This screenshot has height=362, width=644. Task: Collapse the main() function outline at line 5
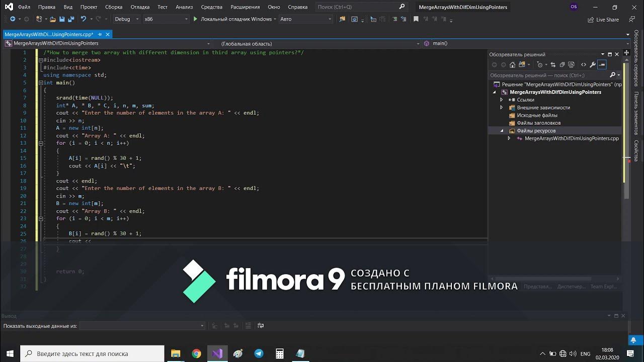[x=41, y=82]
